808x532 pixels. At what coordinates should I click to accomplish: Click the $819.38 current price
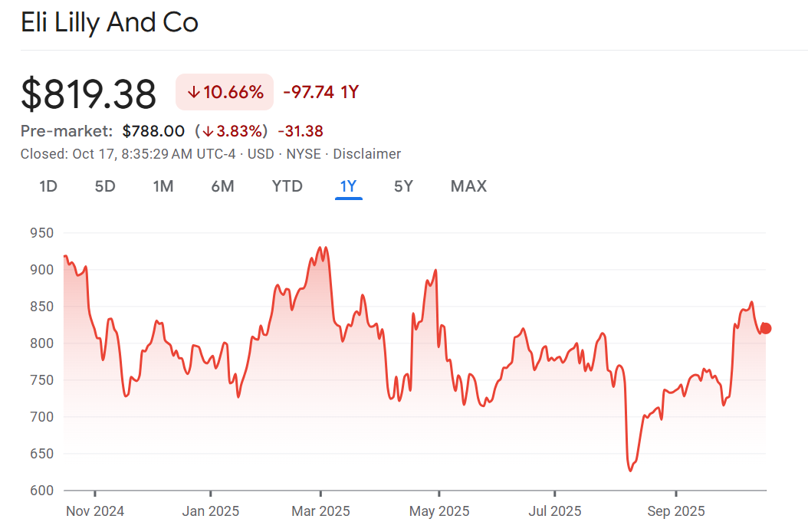89,94
